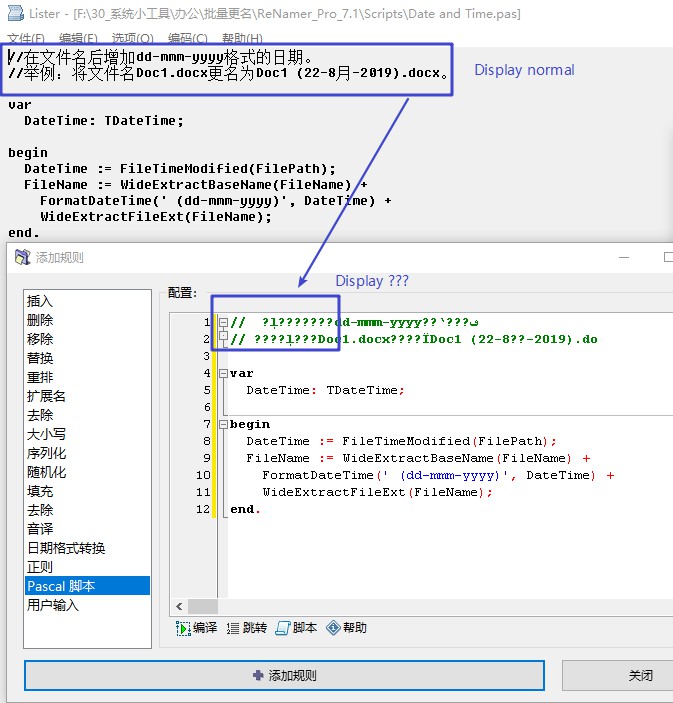Click the script editor line 3 blank area
The image size is (673, 703).
tap(400, 356)
